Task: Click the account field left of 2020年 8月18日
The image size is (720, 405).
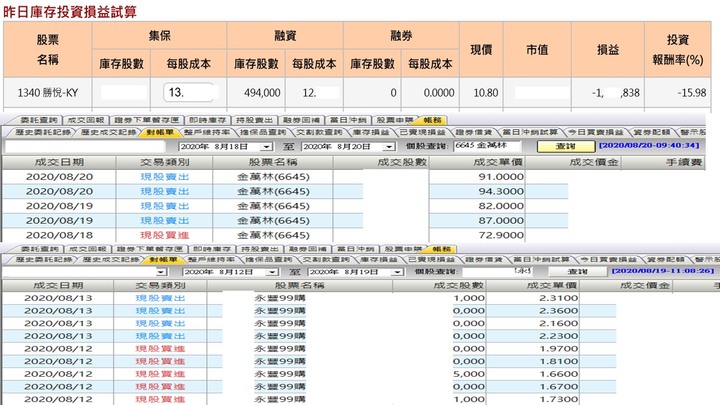Action: pyautogui.click(x=85, y=146)
